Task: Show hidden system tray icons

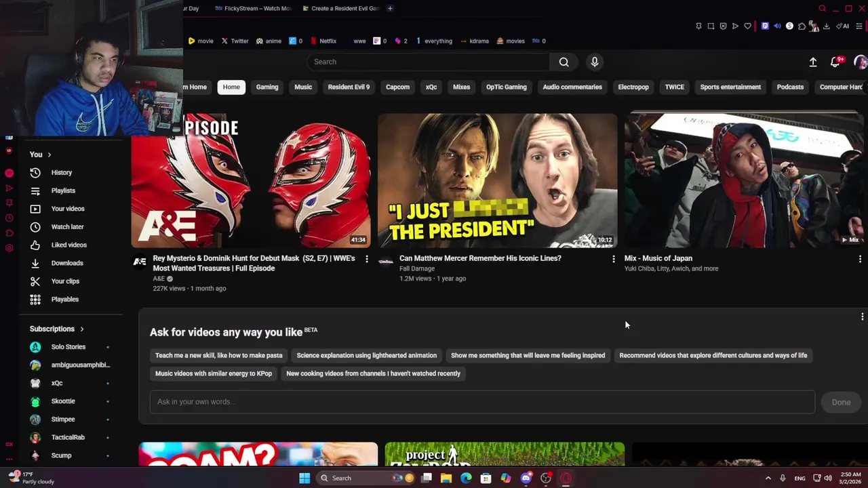Action: tap(768, 478)
